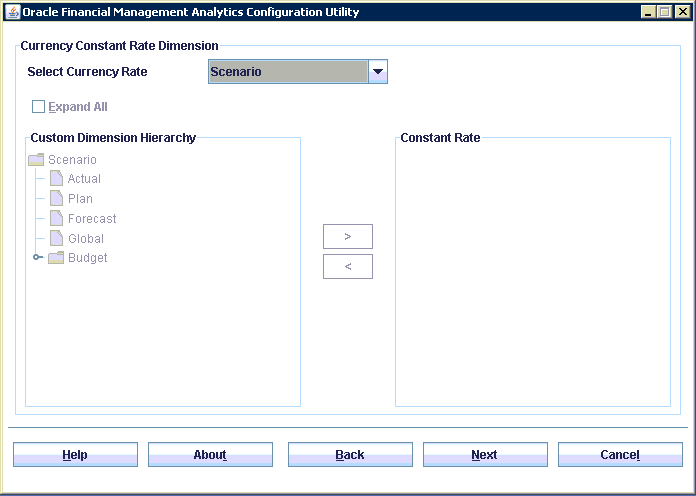Select the Global tree item

tap(86, 238)
